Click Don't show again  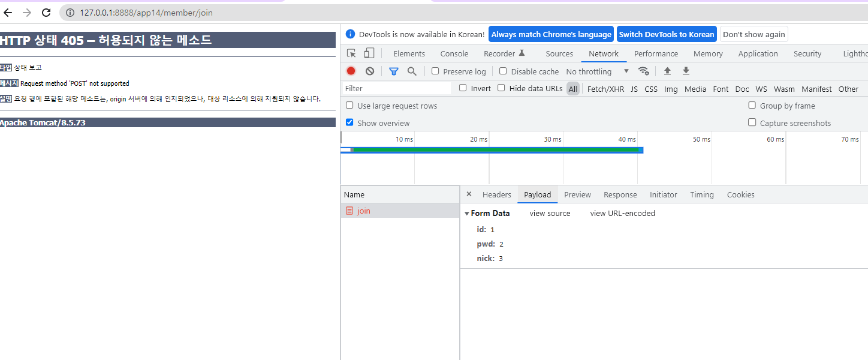point(754,34)
